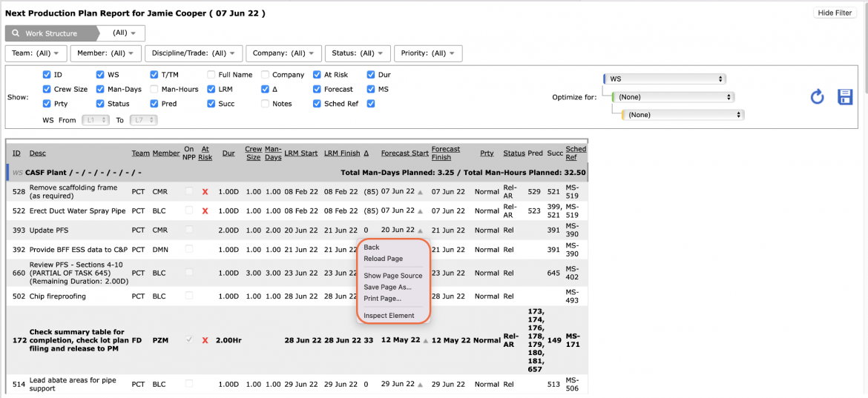The height and width of the screenshot is (398, 868).
Task: Choose Reload Page in context menu
Action: coord(383,258)
